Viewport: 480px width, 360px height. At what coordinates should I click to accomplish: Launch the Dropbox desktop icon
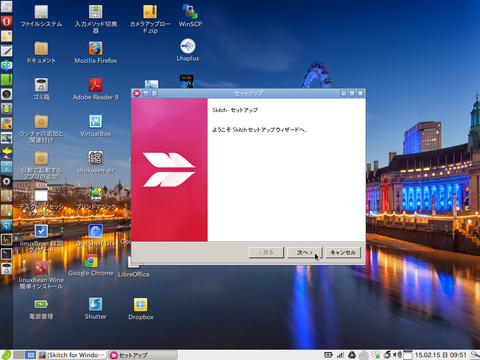(141, 309)
